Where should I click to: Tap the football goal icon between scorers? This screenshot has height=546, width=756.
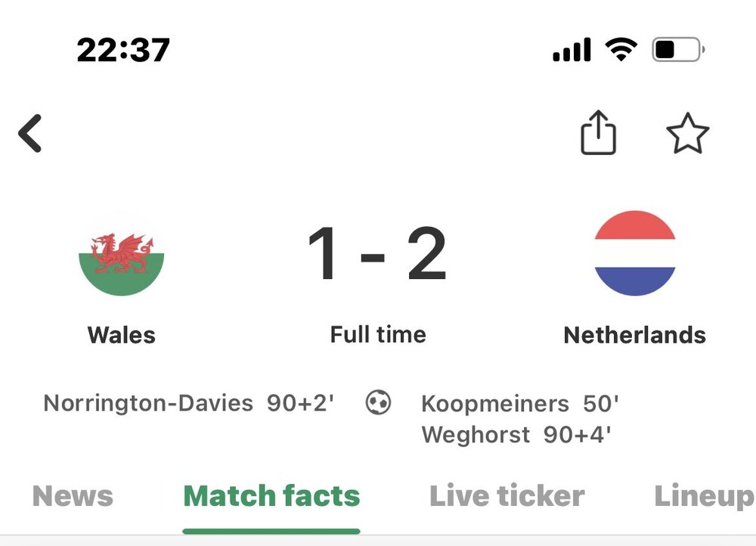(x=378, y=402)
